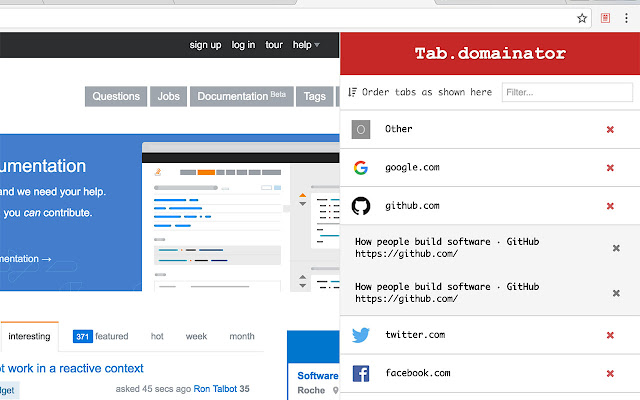Open the help dropdown menu

point(306,45)
